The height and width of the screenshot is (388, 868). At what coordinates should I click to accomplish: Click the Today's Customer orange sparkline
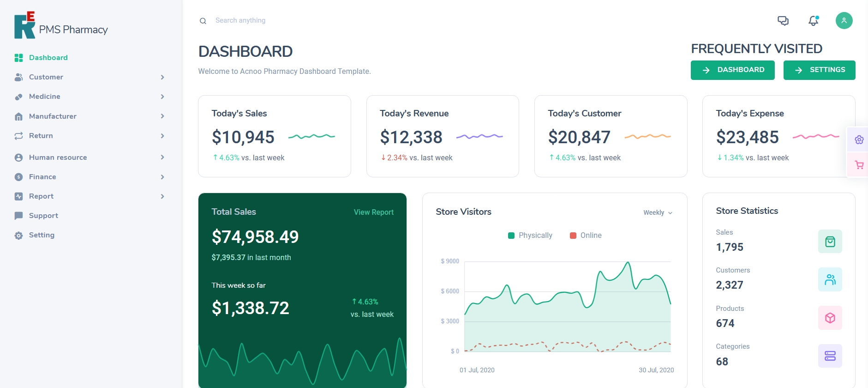648,136
